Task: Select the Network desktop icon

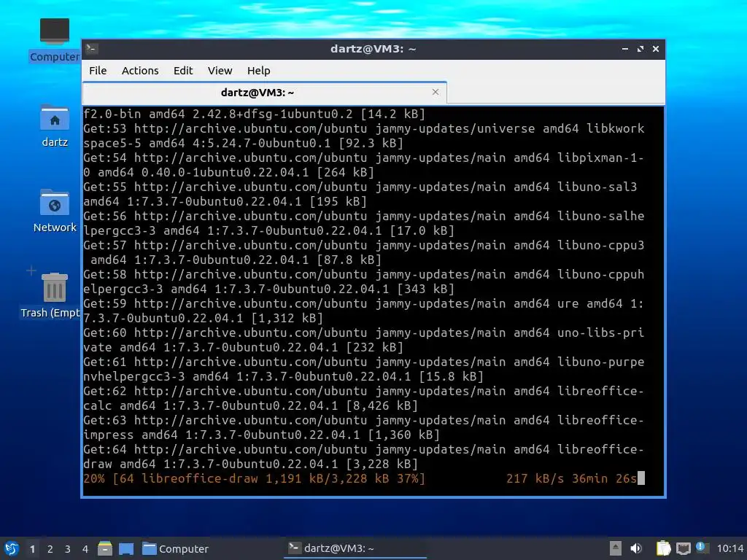Action: (x=54, y=211)
